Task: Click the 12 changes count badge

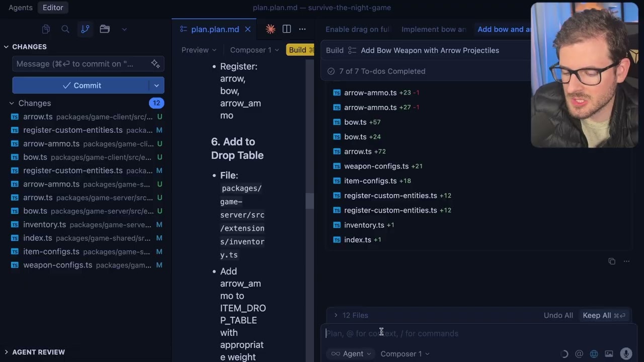Action: click(x=156, y=103)
